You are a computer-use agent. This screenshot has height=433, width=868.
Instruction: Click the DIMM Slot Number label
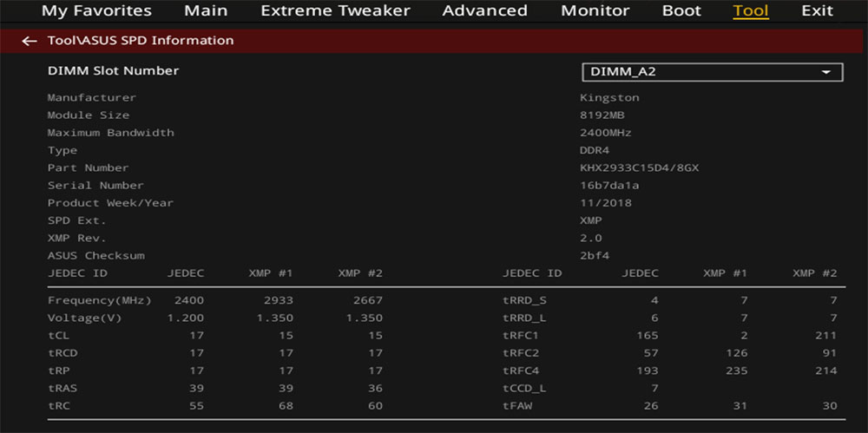click(x=113, y=71)
